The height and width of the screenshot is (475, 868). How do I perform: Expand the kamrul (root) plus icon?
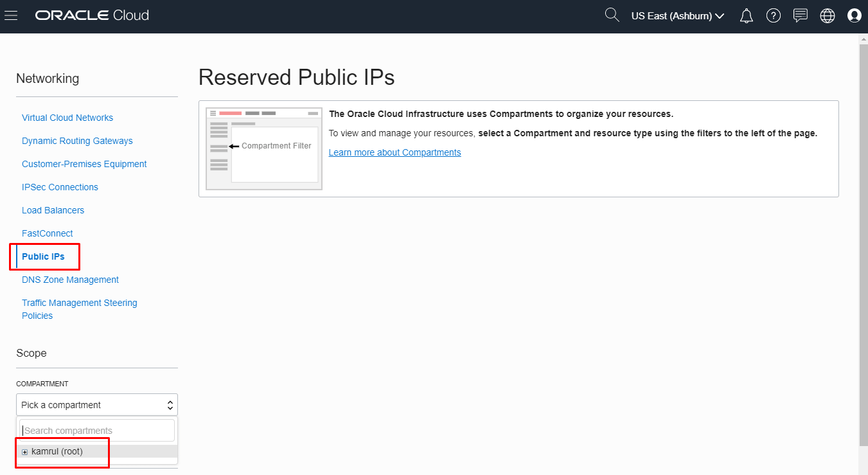tap(25, 452)
